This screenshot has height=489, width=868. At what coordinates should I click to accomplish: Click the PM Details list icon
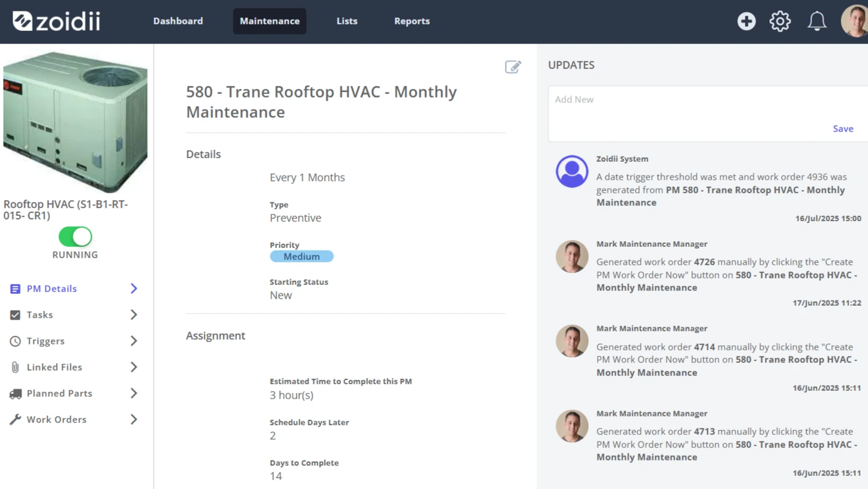point(15,289)
